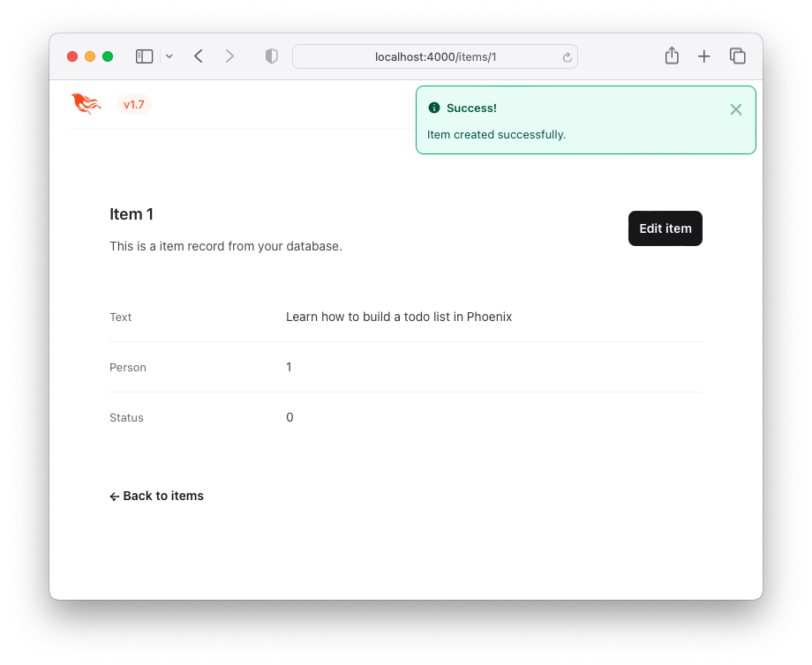Select the Person row value

point(289,367)
